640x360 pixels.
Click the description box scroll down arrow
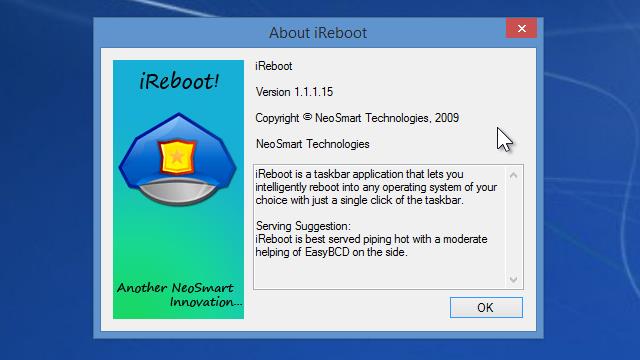pyautogui.click(x=513, y=280)
